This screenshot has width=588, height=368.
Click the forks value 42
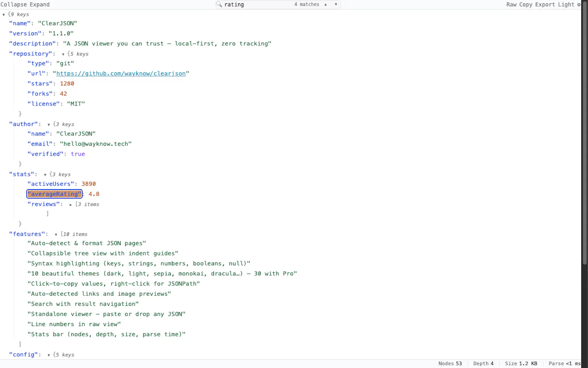tap(64, 94)
